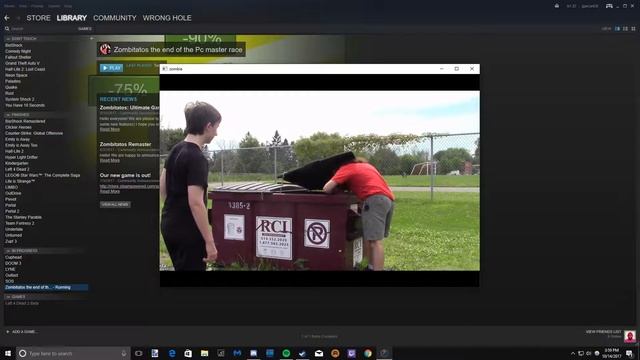640x360 pixels.
Task: Open the STORE tab
Action: (38, 18)
